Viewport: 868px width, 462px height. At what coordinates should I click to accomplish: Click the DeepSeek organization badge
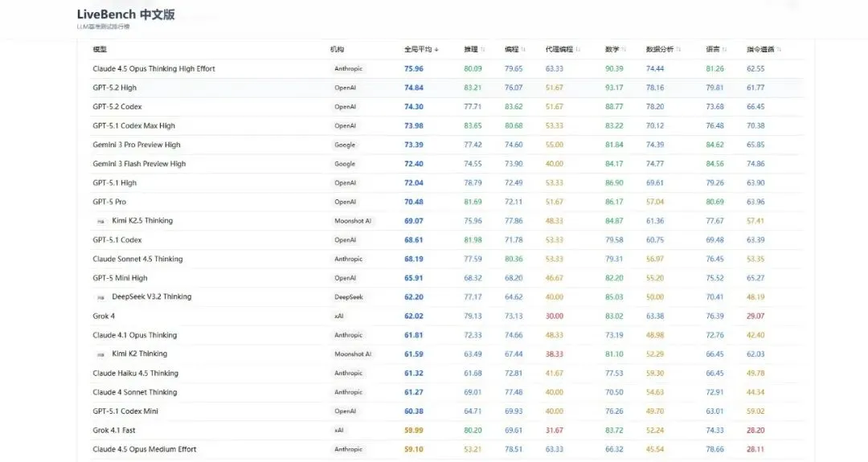pos(349,296)
